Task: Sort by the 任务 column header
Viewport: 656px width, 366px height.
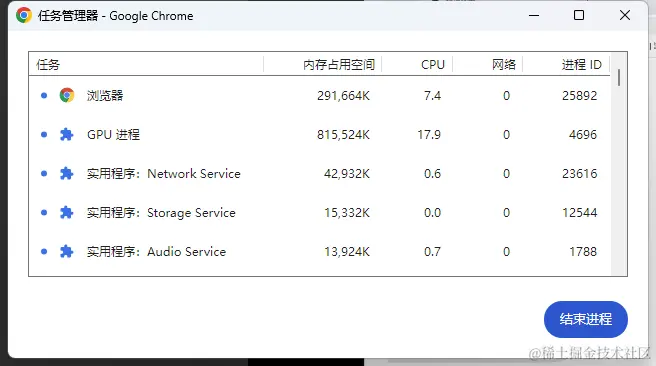Action: click(x=146, y=64)
